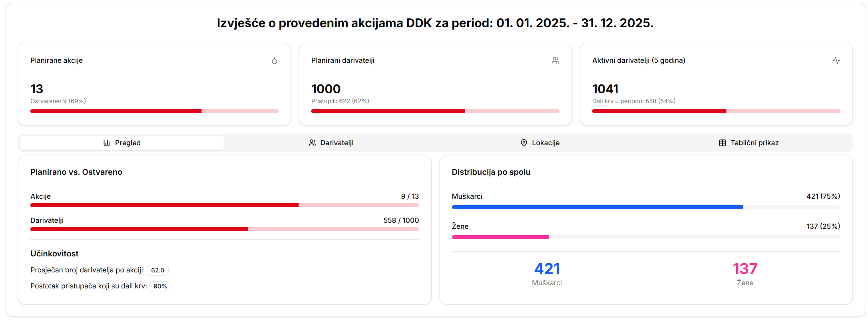868x320 pixels.
Task: Click the people icon on Planirani darivatelji card
Action: (555, 60)
